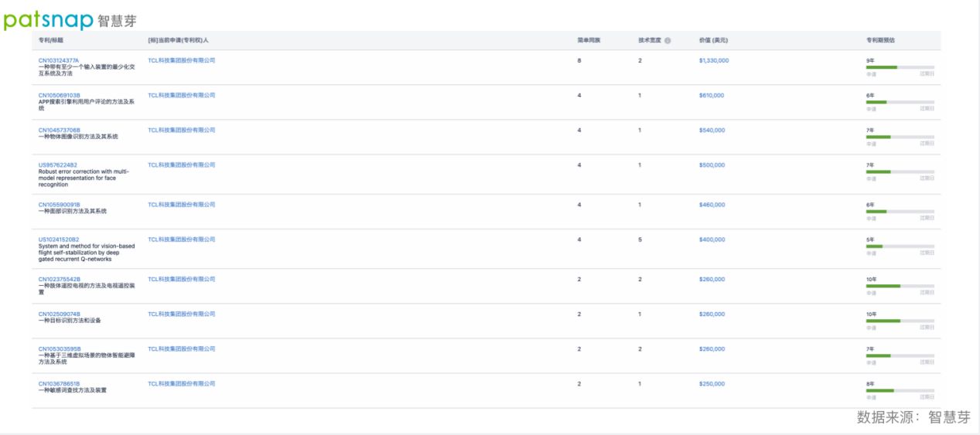Viewport: 980px width, 435px height.
Task: Click the $500,000 value
Action: pos(712,165)
